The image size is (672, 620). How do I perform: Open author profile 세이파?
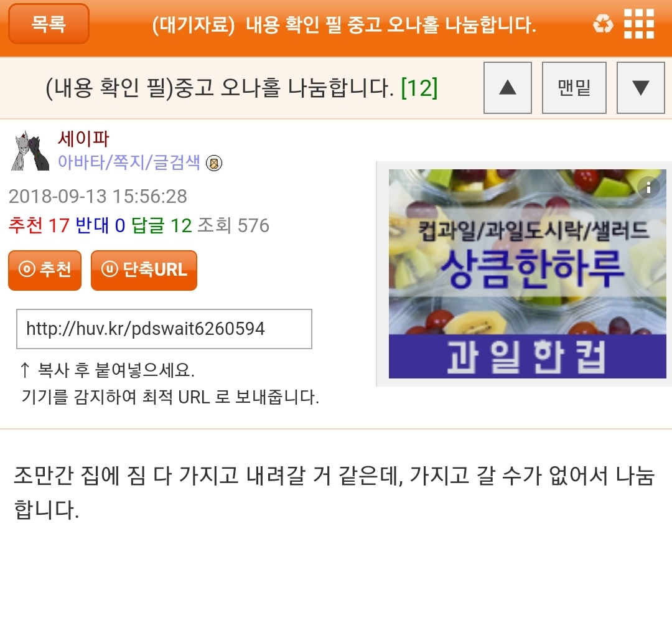click(83, 139)
